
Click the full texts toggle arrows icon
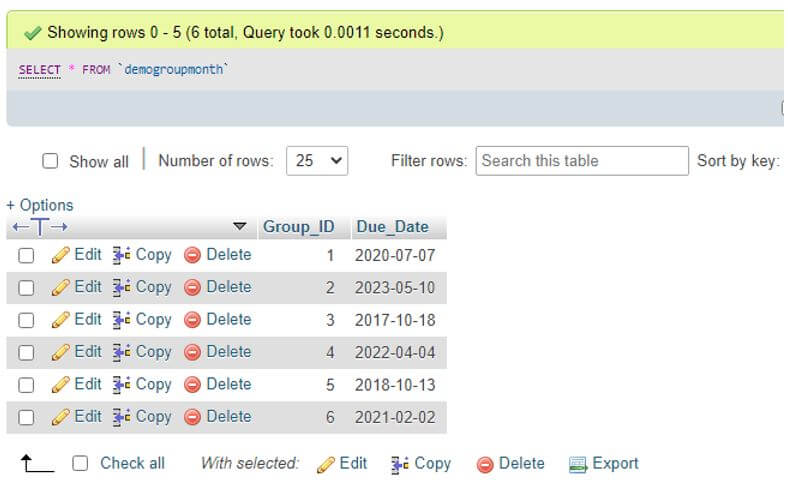(x=40, y=227)
